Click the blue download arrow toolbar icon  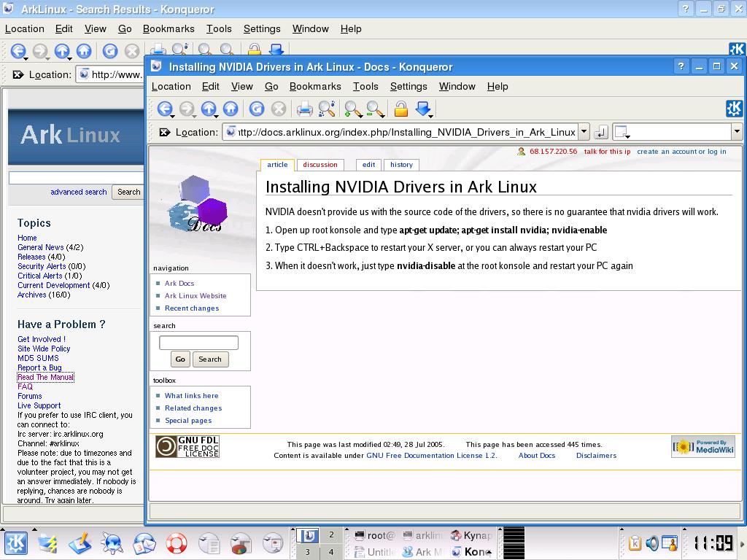click(x=423, y=109)
